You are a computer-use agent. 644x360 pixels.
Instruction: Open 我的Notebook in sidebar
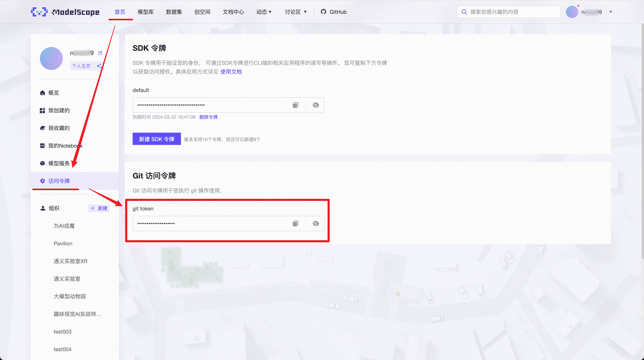click(65, 146)
